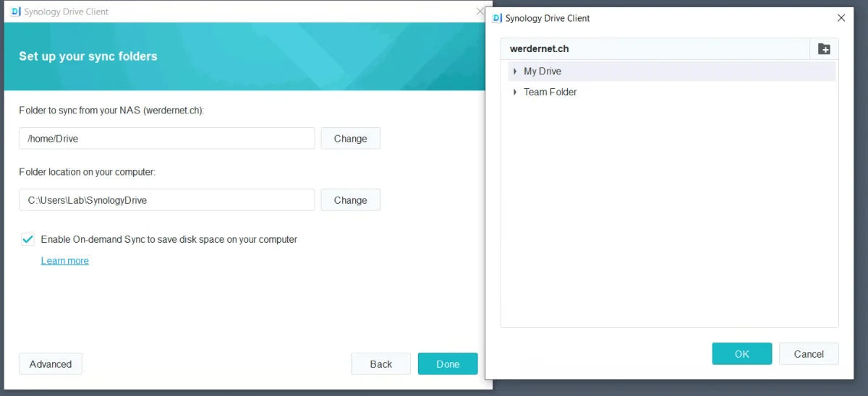Change the NAS folder to sync
This screenshot has height=396, width=868.
click(351, 139)
